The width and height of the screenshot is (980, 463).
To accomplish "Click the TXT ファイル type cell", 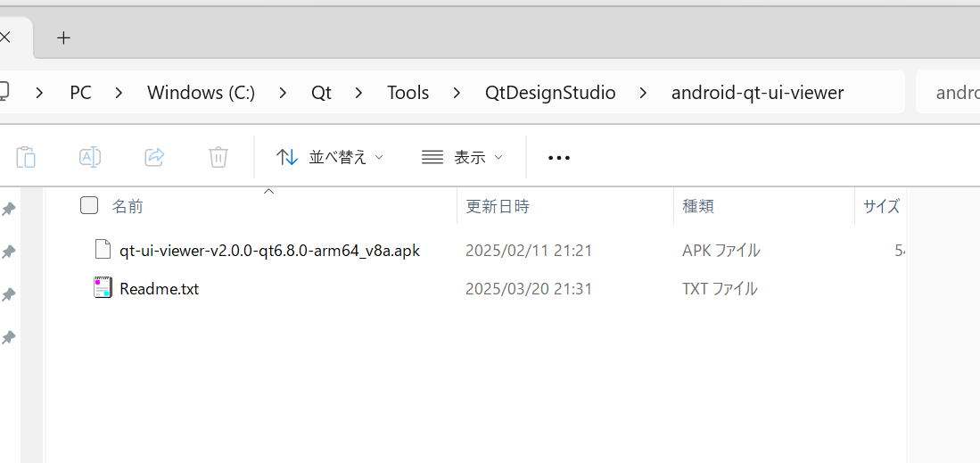I will [720, 288].
